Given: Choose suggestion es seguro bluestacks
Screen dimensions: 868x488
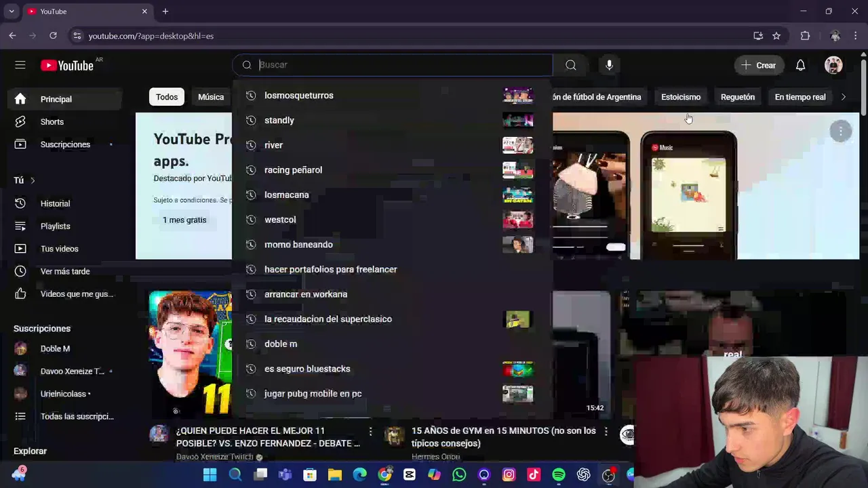Looking at the screenshot, I should [x=393, y=369].
